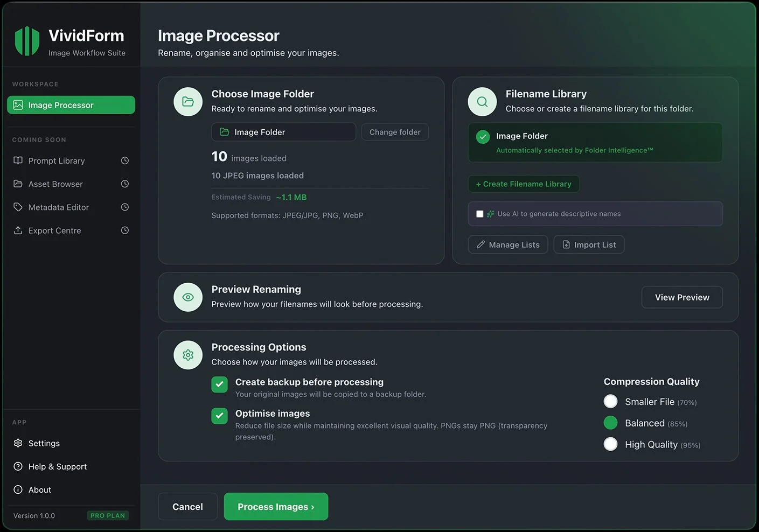
Task: Click the clock icon beside Export Centre
Action: [125, 230]
